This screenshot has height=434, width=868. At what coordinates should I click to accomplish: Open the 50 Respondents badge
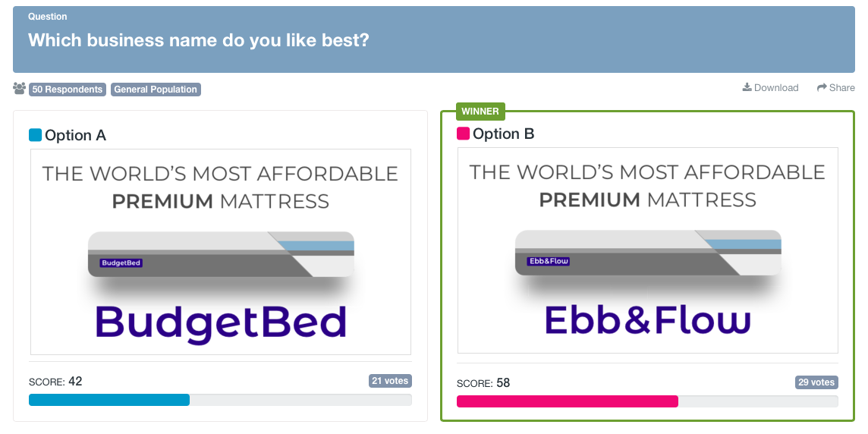click(67, 90)
